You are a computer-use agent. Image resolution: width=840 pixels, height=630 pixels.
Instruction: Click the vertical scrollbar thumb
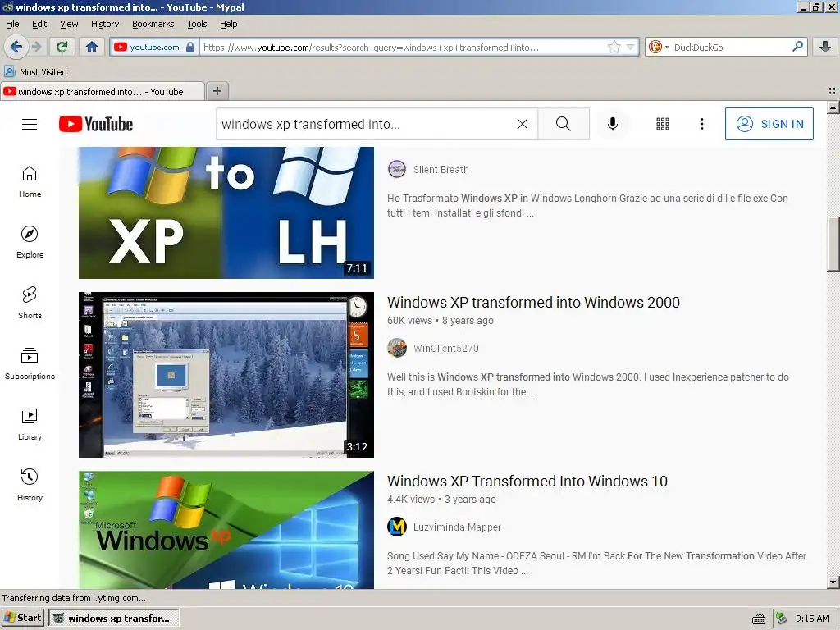[x=833, y=244]
